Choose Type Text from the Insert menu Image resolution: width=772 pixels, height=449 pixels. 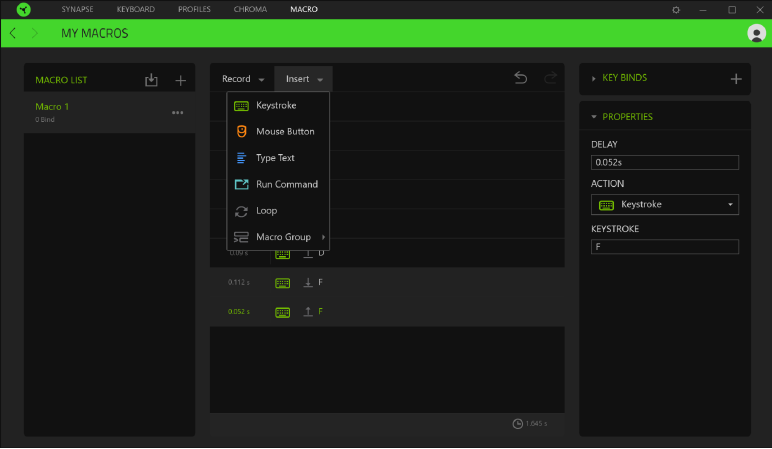coord(278,158)
